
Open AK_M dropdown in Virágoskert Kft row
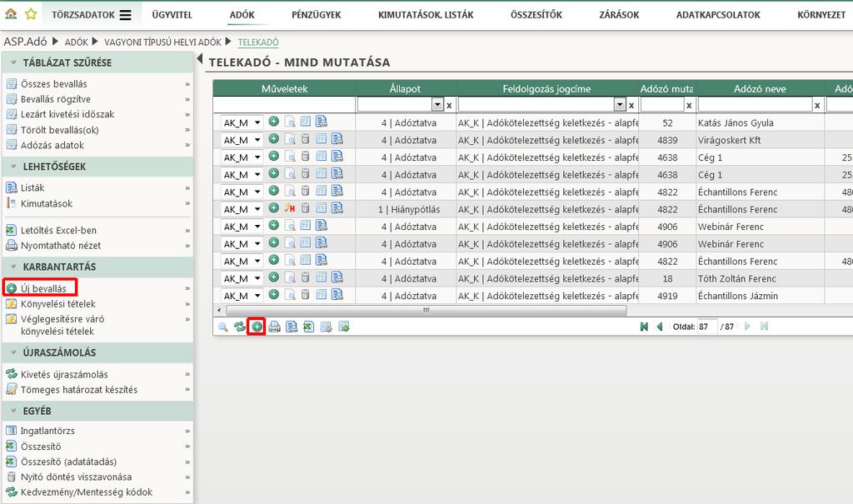click(x=242, y=140)
